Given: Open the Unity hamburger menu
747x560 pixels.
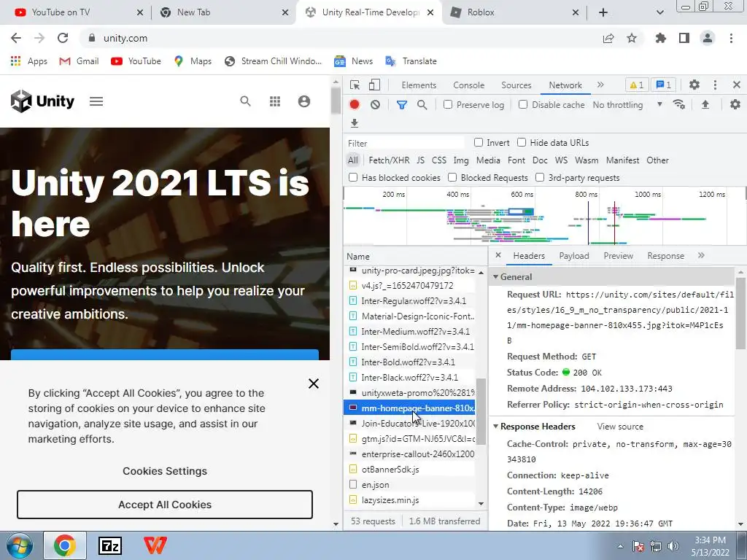Looking at the screenshot, I should [x=96, y=101].
